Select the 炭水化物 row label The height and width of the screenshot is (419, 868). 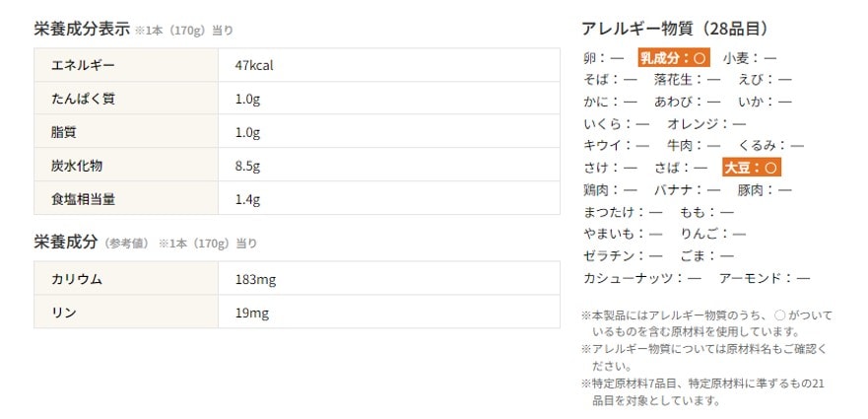coord(77,166)
